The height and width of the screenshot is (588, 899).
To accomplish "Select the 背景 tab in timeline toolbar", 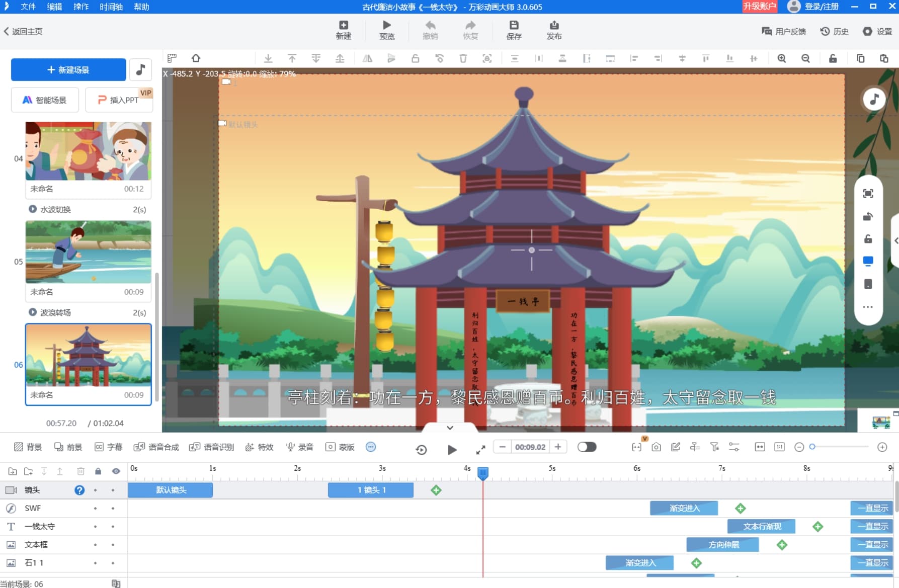I will coord(28,447).
